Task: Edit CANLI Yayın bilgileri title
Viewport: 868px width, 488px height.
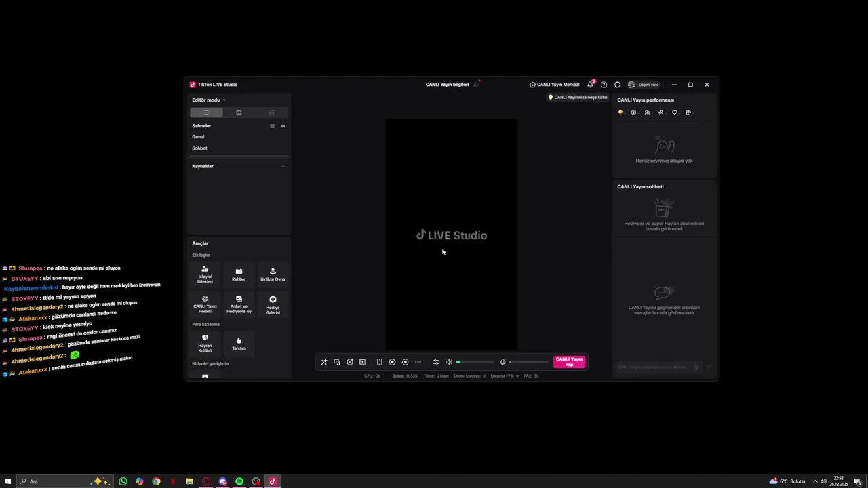Action: (x=448, y=85)
